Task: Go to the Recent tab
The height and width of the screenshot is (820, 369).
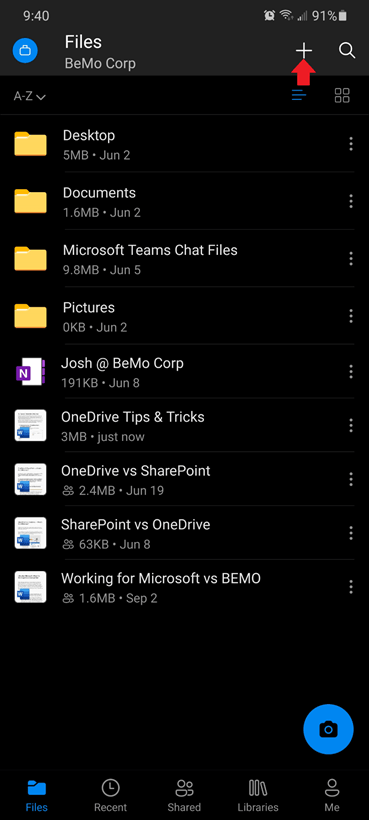Action: point(110,796)
